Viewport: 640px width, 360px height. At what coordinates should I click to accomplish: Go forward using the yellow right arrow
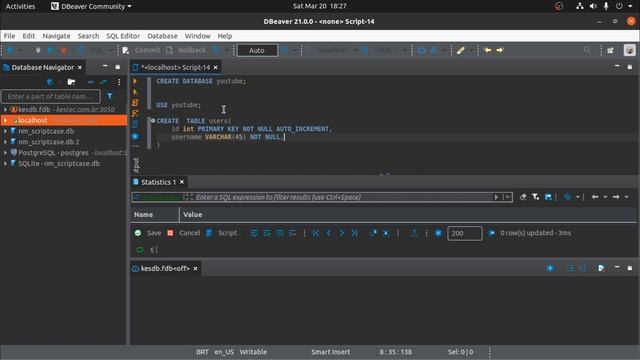pyautogui.click(x=500, y=50)
